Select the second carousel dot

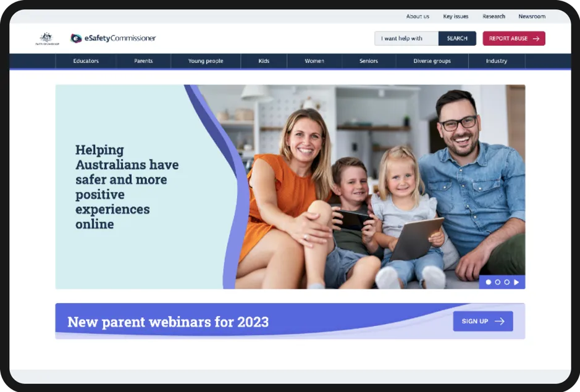498,282
